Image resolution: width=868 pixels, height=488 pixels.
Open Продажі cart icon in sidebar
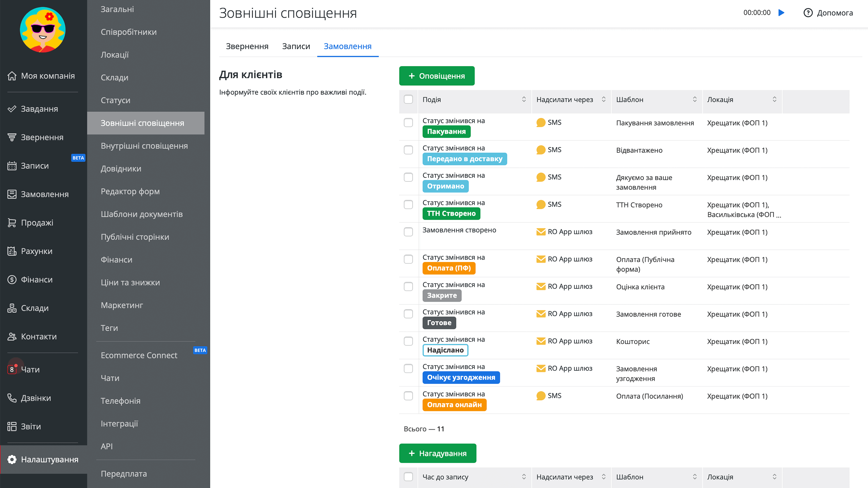coord(12,223)
